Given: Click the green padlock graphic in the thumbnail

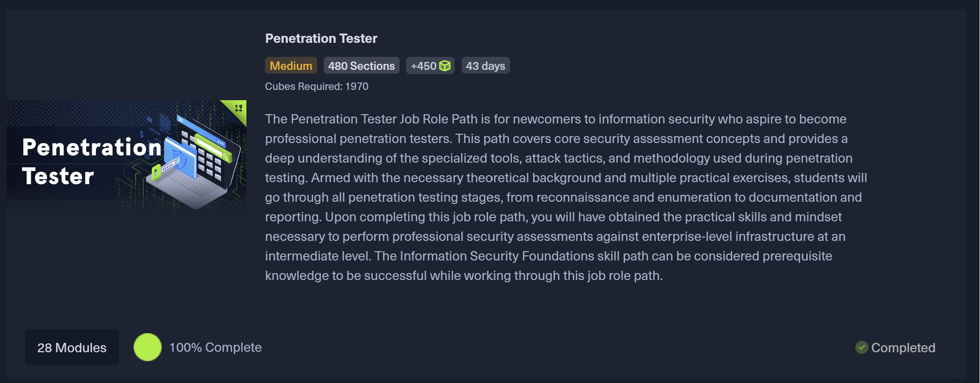Looking at the screenshot, I should click(x=157, y=173).
